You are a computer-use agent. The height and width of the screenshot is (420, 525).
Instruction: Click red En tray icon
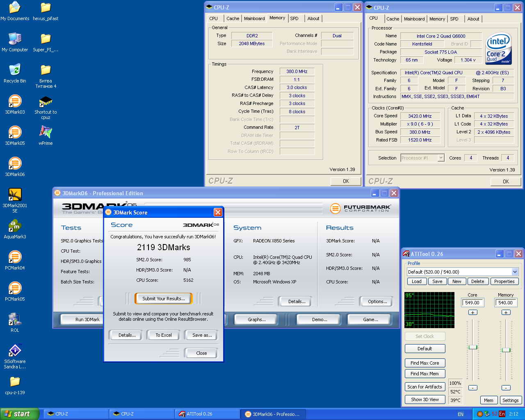click(x=502, y=414)
